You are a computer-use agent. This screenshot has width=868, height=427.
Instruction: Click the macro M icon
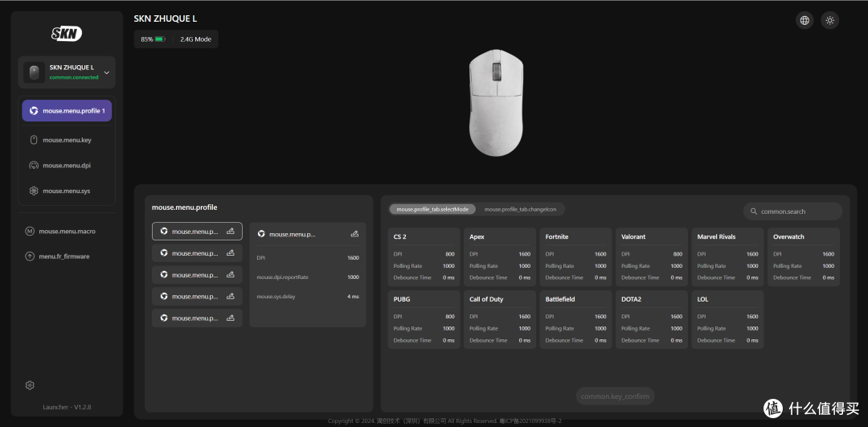pos(30,231)
